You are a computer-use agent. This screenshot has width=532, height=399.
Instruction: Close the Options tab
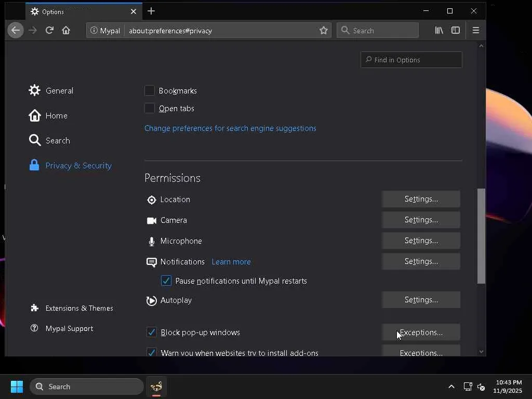(x=134, y=11)
